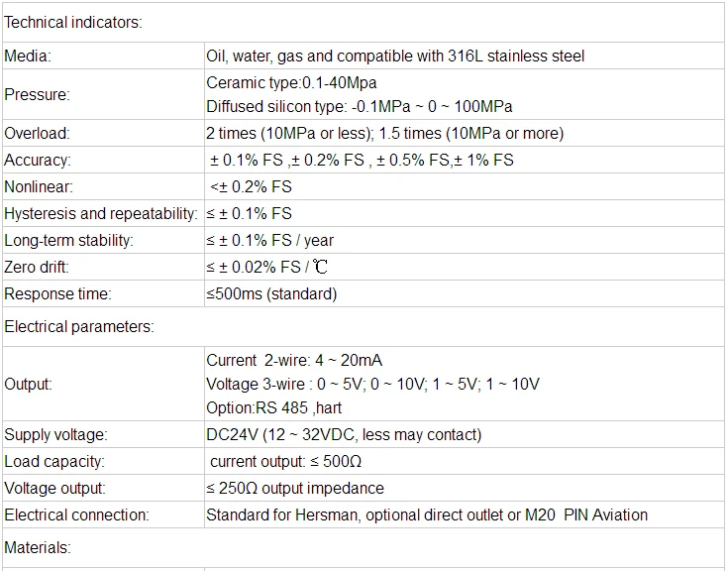Viewport: 728px width, 571px height.
Task: Click the "Hysteresis and repeatability:" label
Action: (100, 214)
